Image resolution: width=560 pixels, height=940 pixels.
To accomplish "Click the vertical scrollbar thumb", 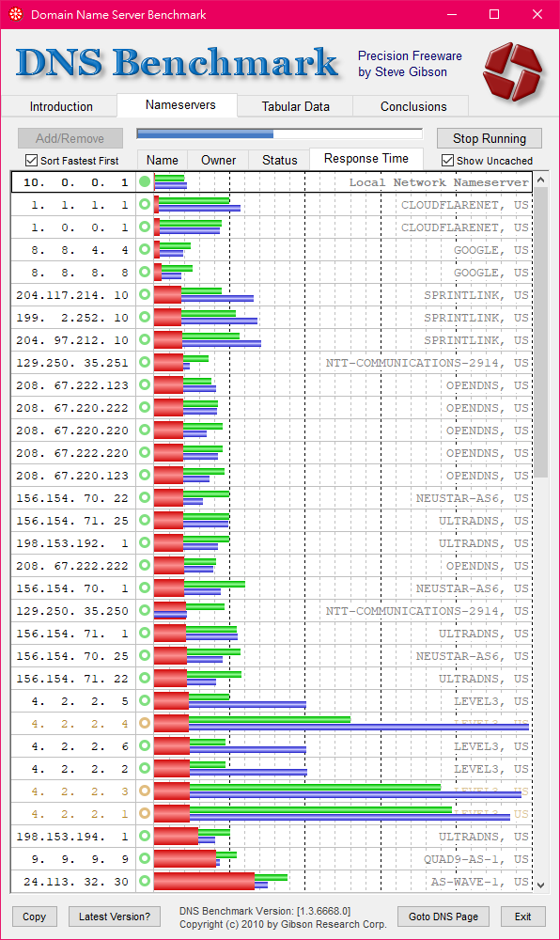I will (541, 332).
